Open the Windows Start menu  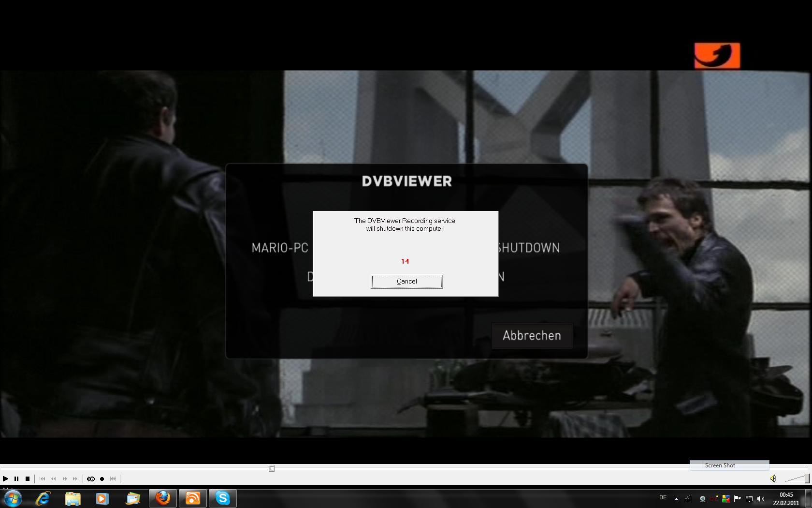pos(13,498)
